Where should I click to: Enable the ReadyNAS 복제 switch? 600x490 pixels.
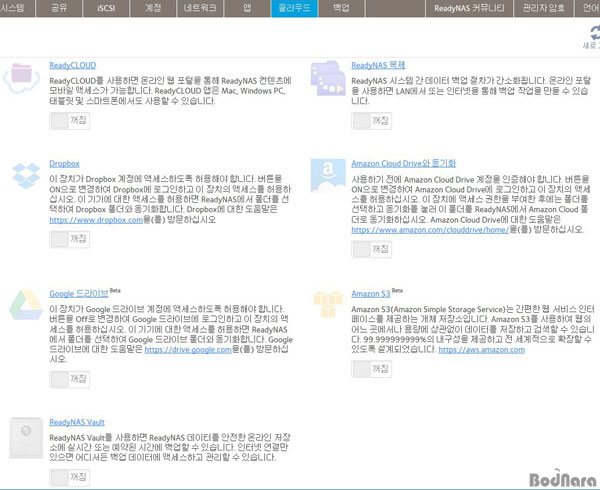click(x=372, y=121)
